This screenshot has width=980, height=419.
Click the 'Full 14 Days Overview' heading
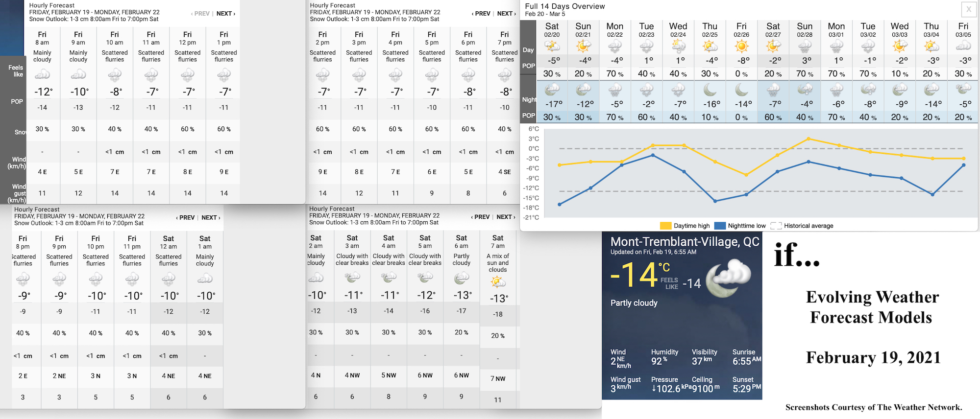(564, 6)
